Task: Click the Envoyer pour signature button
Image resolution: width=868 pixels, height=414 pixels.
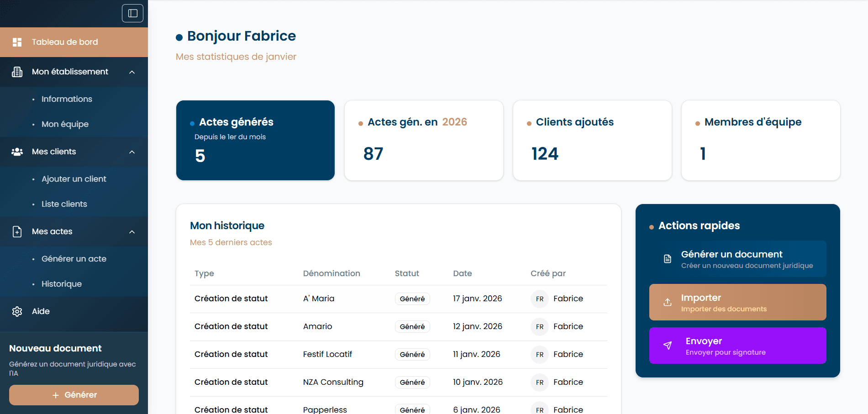Action: pos(737,346)
